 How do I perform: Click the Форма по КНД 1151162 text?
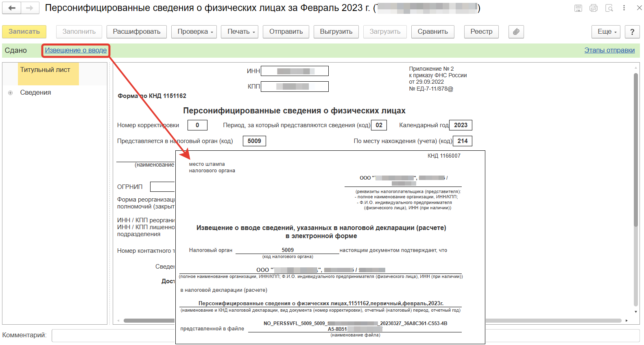(x=152, y=96)
